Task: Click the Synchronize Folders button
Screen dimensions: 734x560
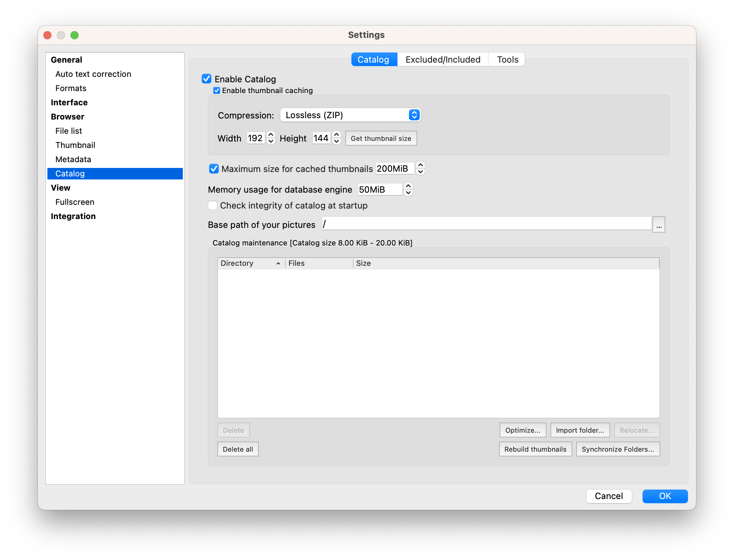Action: click(x=618, y=449)
